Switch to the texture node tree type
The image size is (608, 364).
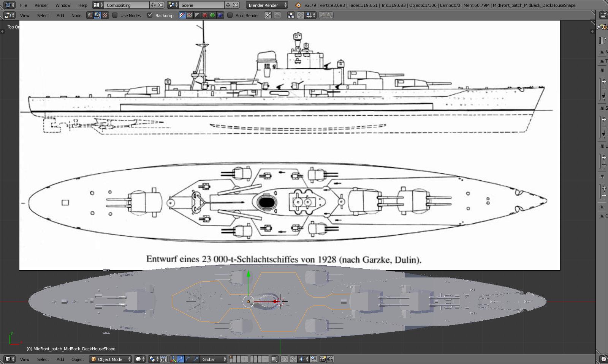click(x=105, y=15)
